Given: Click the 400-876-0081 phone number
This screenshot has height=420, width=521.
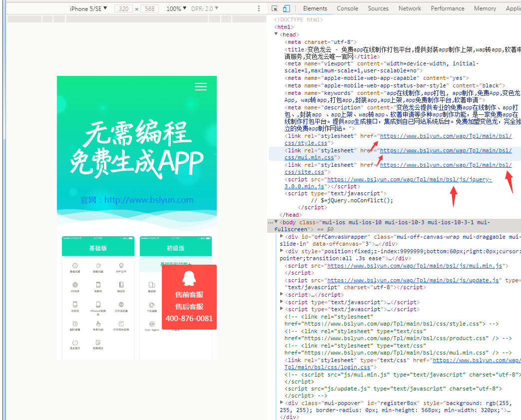Looking at the screenshot, I should click(x=189, y=319).
